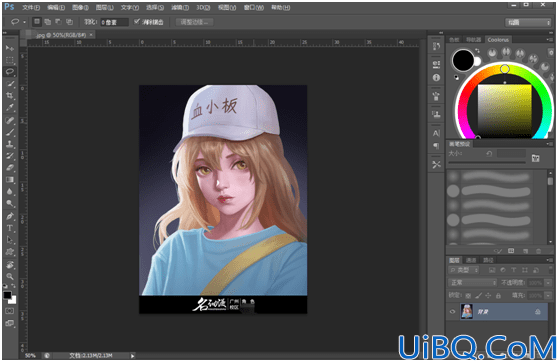This screenshot has width=558, height=362.
Task: Select the Type tool
Action: (x=10, y=228)
